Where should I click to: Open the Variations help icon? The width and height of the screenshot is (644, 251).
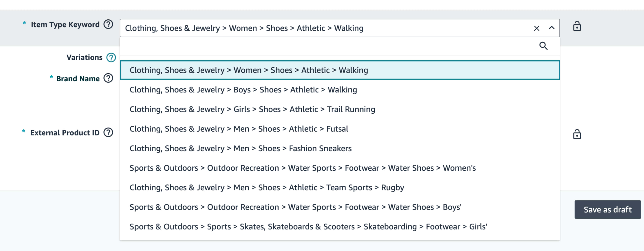coord(111,58)
